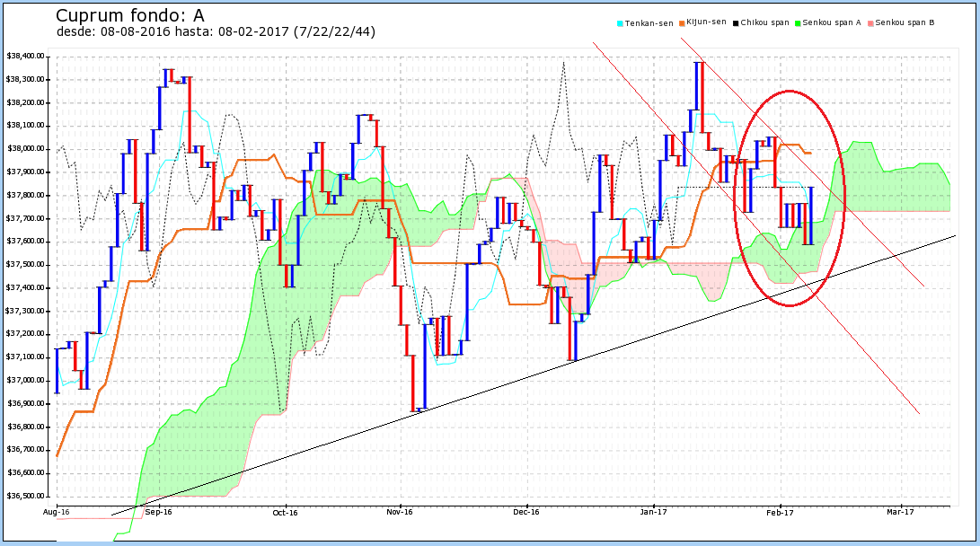Click the "$38,000.00" y-axis value
The image size is (980, 546).
click(26, 149)
